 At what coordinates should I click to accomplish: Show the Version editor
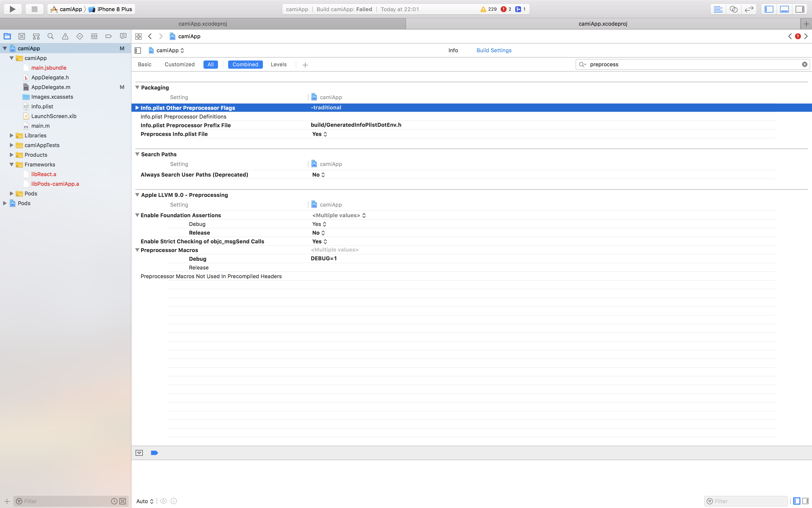pyautogui.click(x=749, y=9)
